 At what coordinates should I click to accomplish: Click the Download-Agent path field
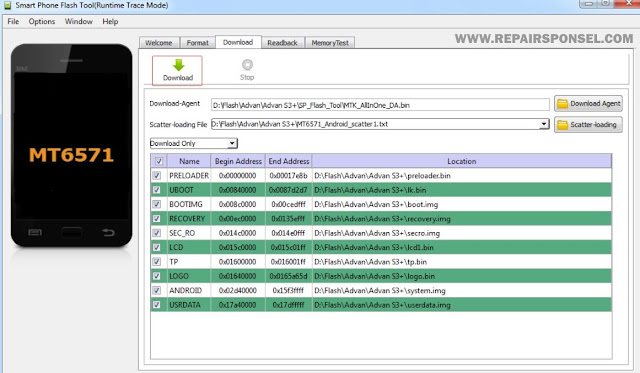tap(380, 105)
